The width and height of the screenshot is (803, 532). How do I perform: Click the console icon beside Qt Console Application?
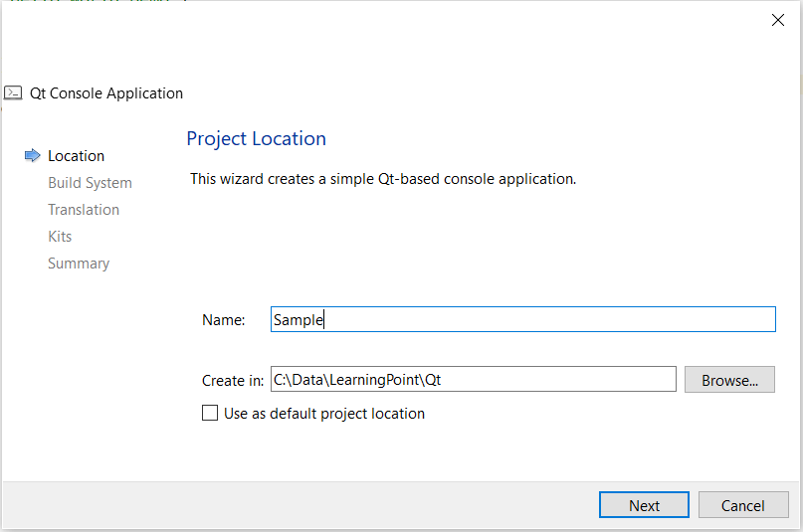pyautogui.click(x=13, y=92)
